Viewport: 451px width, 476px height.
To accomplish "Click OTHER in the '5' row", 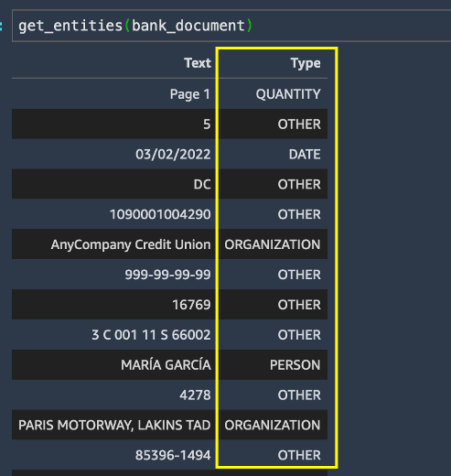I will pos(299,124).
